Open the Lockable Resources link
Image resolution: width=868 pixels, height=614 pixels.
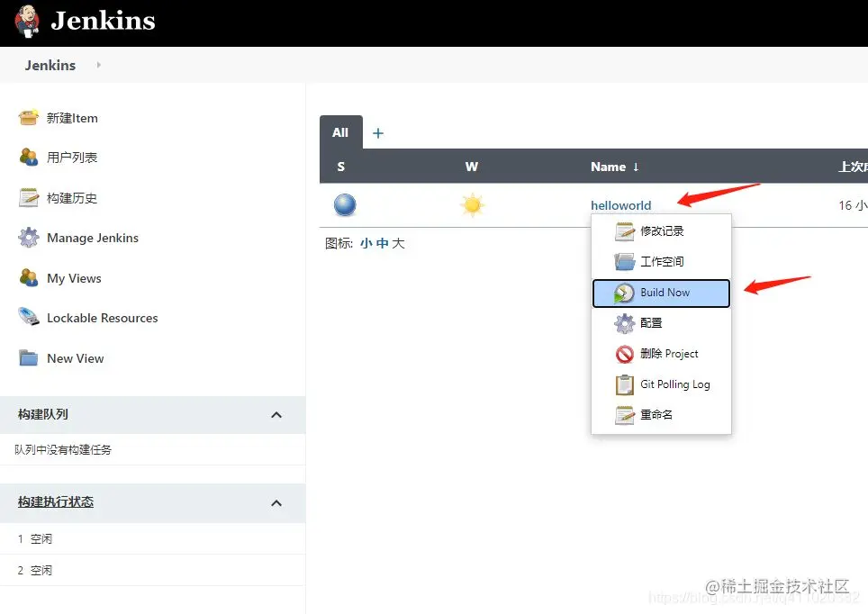point(103,319)
